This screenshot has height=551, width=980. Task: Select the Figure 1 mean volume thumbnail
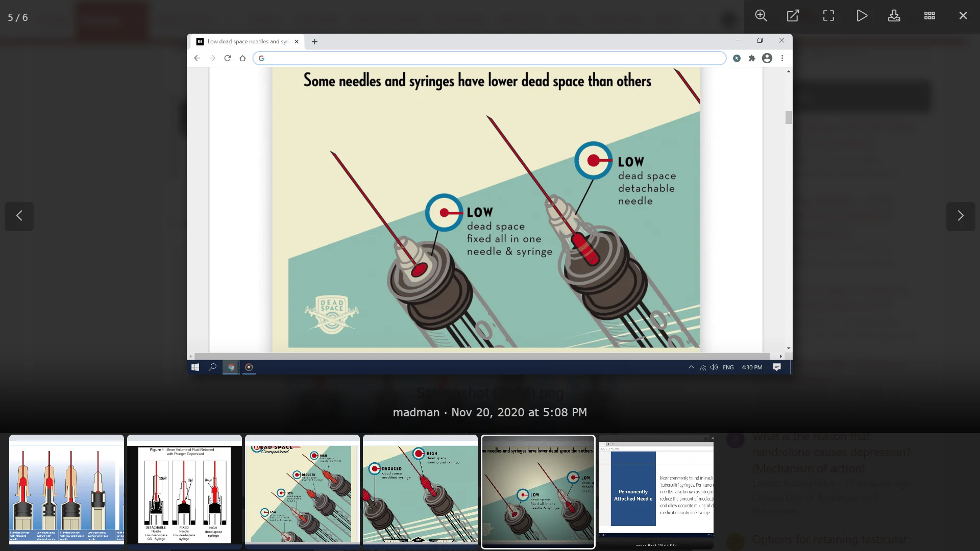pos(184,491)
